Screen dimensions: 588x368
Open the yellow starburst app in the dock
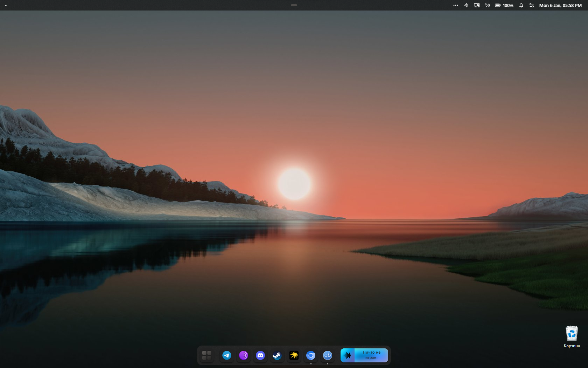294,355
